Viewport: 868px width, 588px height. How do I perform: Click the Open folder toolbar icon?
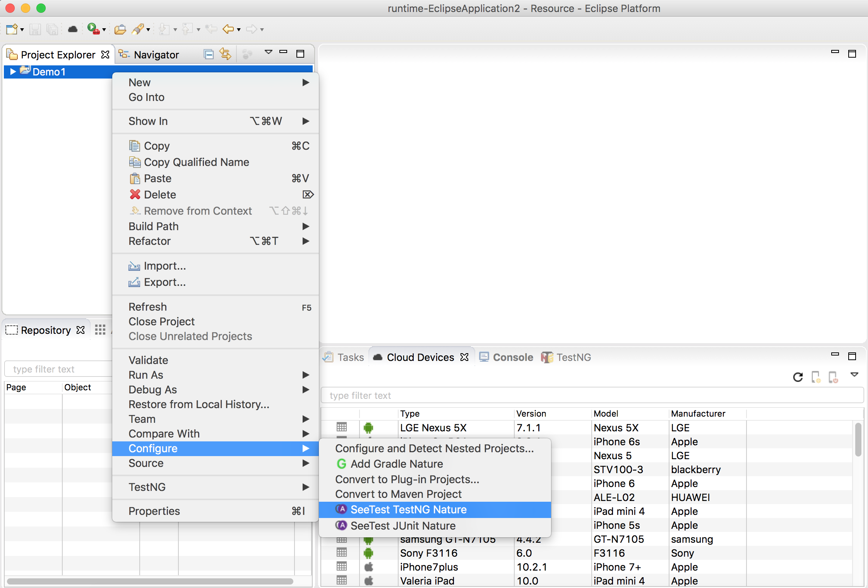120,29
